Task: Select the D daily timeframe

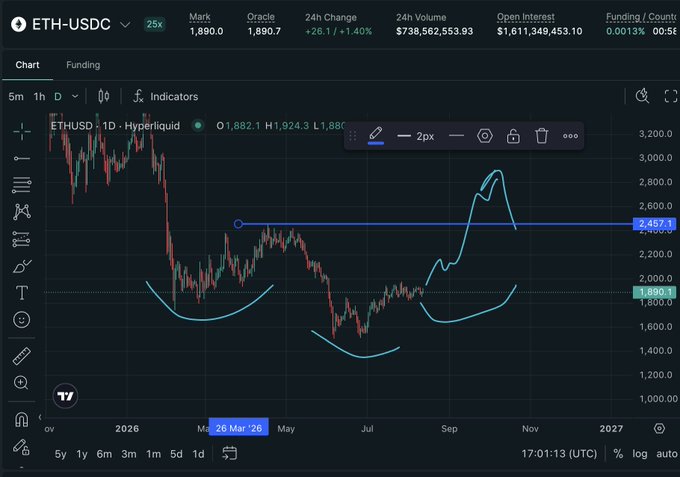Action: click(58, 96)
